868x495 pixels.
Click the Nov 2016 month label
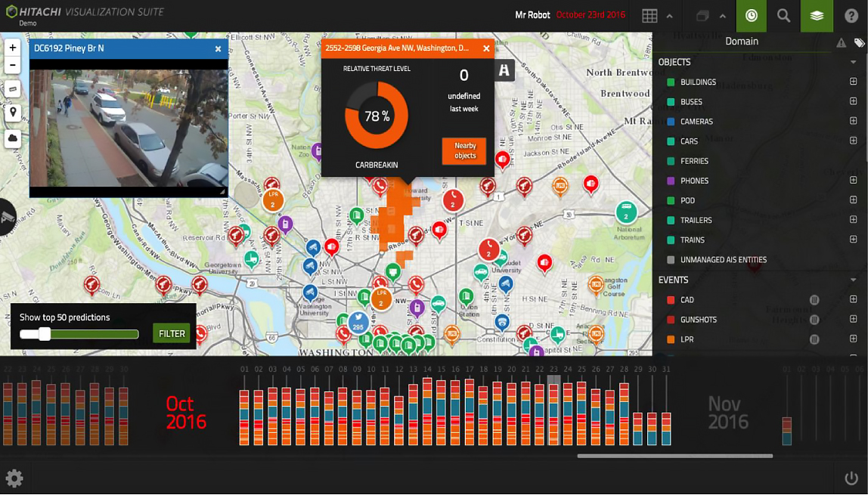(728, 413)
